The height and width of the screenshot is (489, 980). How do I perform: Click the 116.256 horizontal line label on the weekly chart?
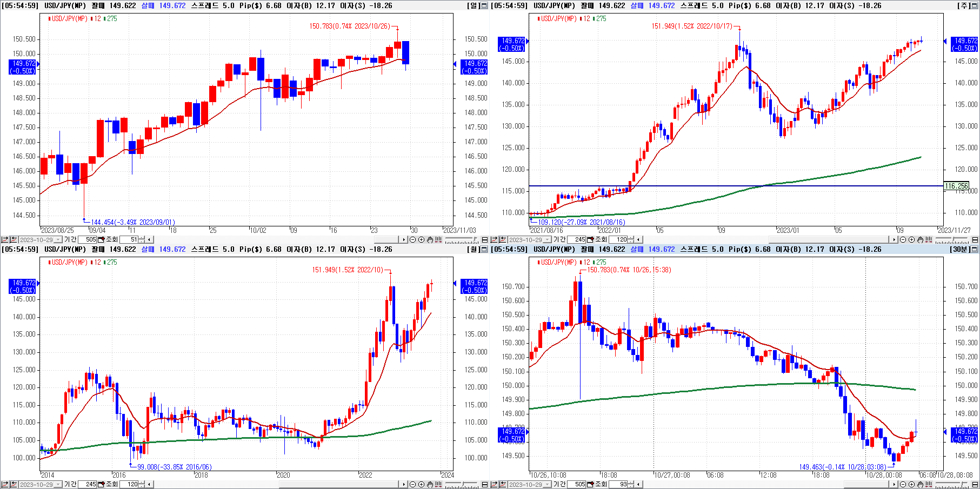coord(956,186)
